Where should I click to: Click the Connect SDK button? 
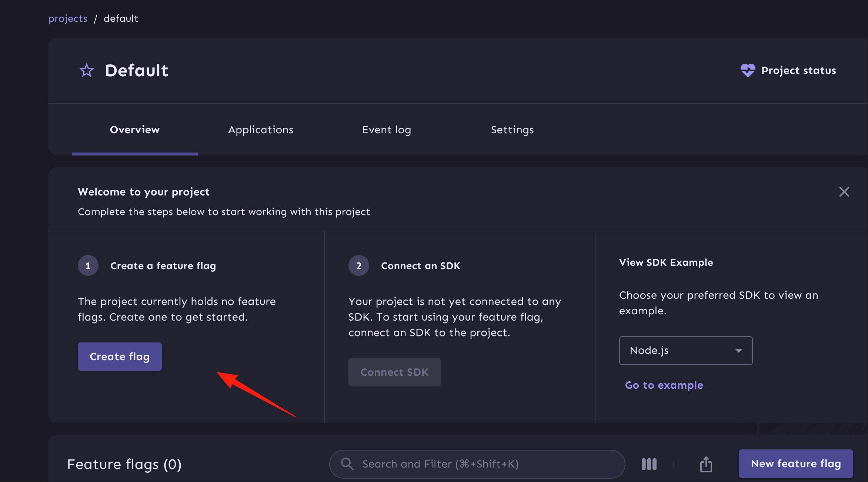click(x=394, y=372)
